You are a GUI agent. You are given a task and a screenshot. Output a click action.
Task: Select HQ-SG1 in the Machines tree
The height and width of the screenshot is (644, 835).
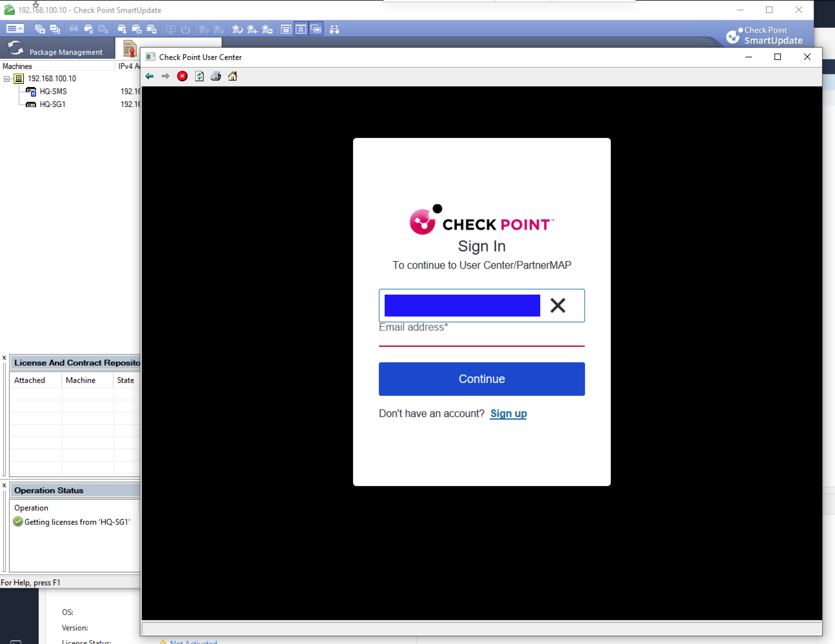53,104
